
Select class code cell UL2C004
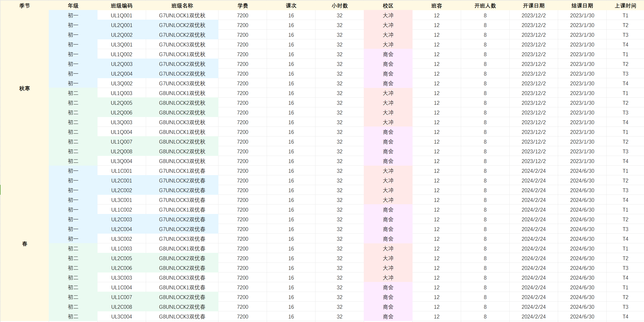click(x=121, y=229)
